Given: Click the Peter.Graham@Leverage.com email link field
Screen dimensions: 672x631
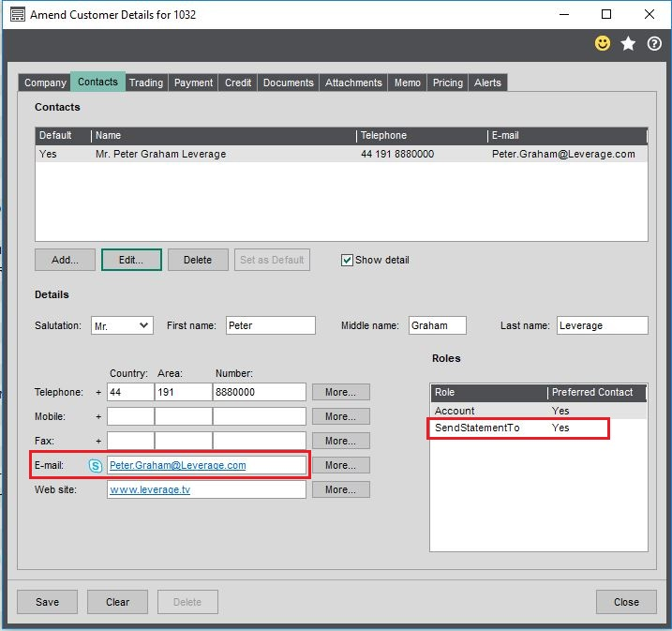Looking at the screenshot, I should click(x=178, y=465).
